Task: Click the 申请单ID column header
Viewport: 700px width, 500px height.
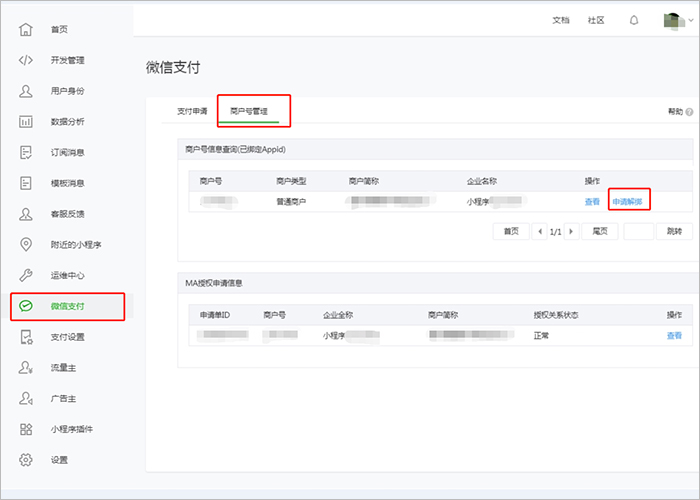Action: pos(215,315)
